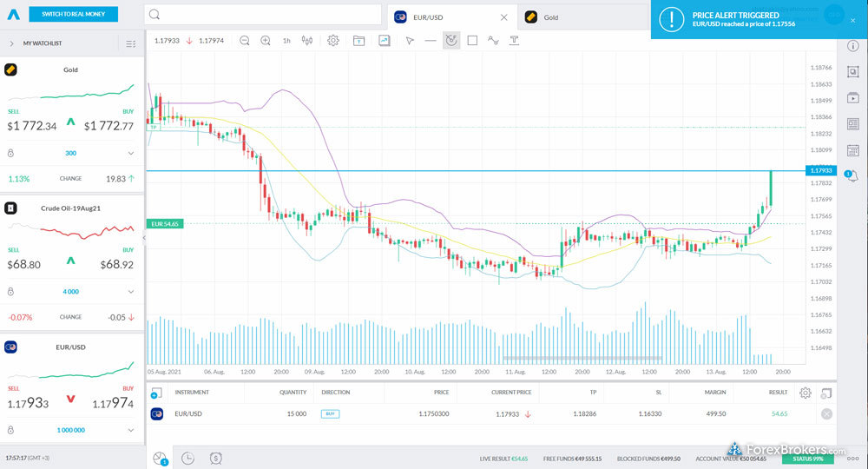Open chart settings gear in toolbar
Image resolution: width=868 pixels, height=469 pixels.
pos(333,40)
